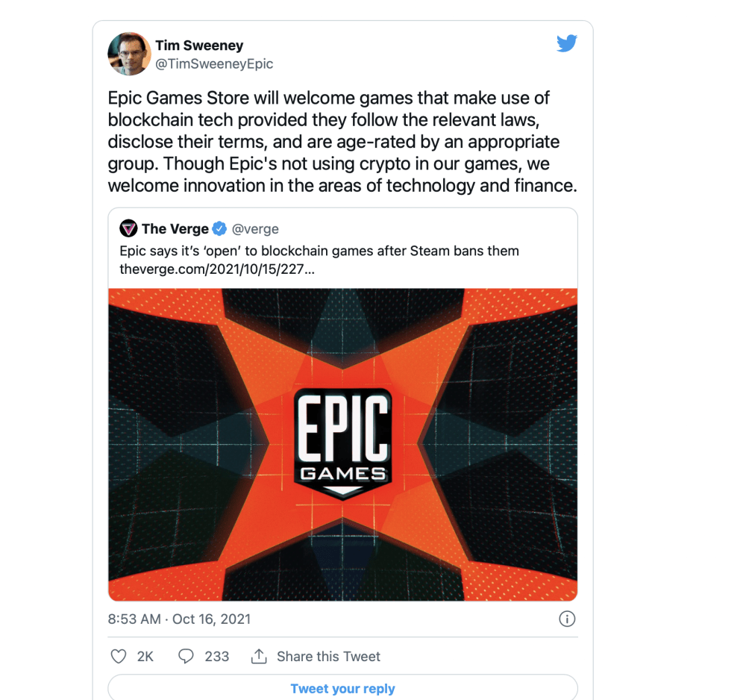This screenshot has height=700, width=746.
Task: Select Share this Tweet
Action: pos(328,656)
